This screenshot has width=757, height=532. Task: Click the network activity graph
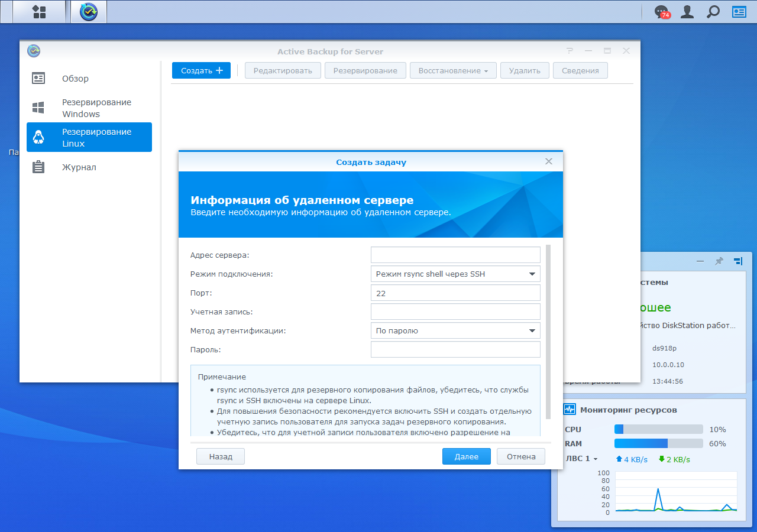pos(676,492)
